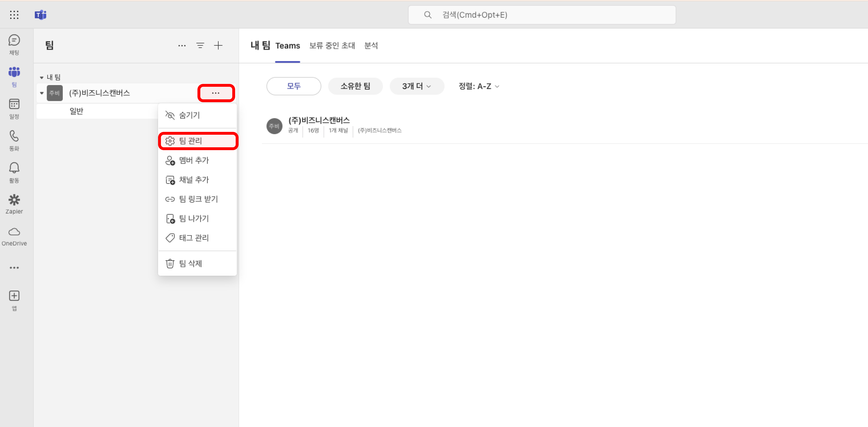This screenshot has height=427, width=868.
Task: Open the Activity bell icon
Action: click(14, 168)
